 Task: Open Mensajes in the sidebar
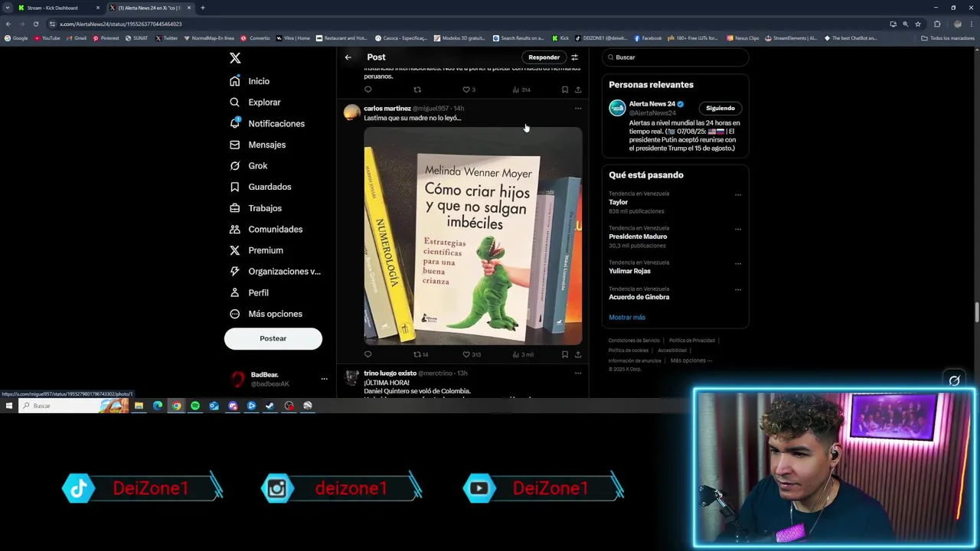click(x=257, y=145)
